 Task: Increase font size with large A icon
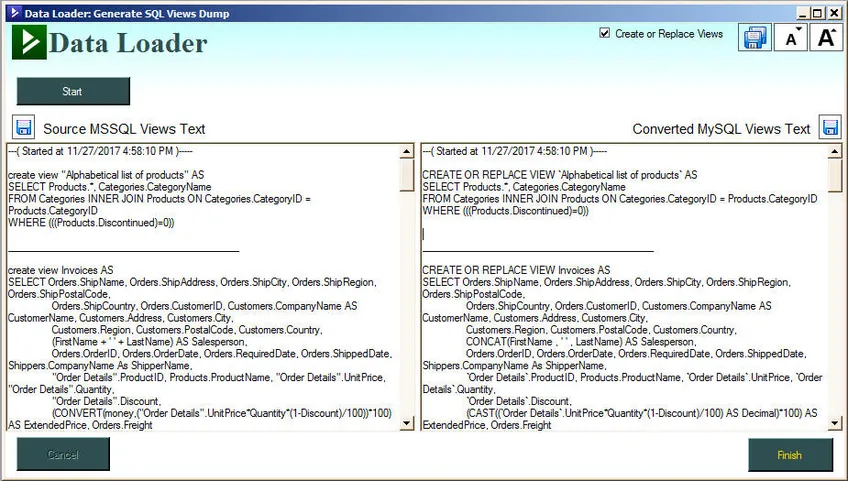(826, 37)
